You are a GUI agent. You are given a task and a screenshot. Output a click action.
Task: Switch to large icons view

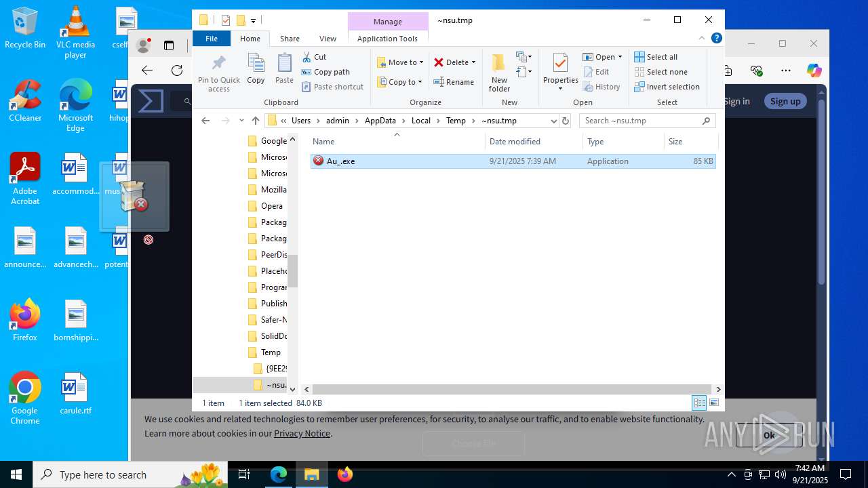click(713, 403)
